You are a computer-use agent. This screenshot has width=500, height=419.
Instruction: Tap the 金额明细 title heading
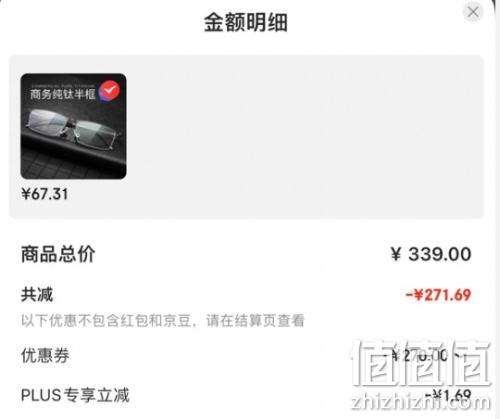click(x=246, y=22)
